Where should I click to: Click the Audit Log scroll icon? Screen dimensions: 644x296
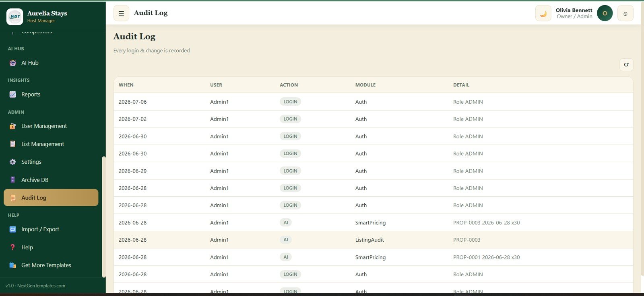coord(13,198)
